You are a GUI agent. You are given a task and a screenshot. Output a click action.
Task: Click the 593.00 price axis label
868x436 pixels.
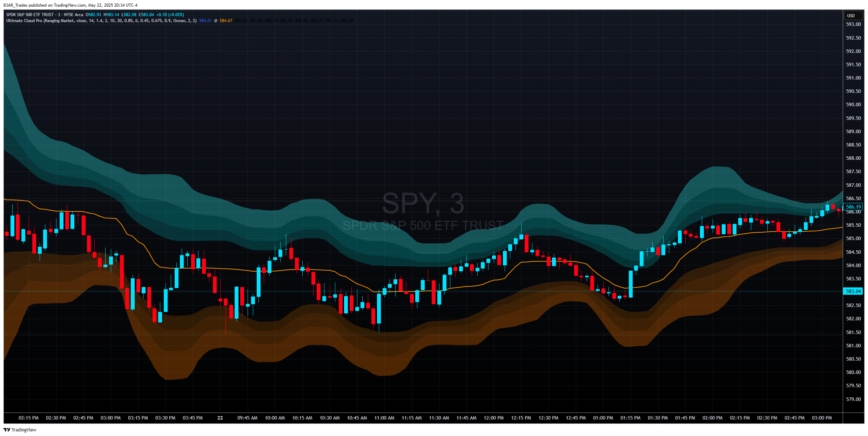853,24
